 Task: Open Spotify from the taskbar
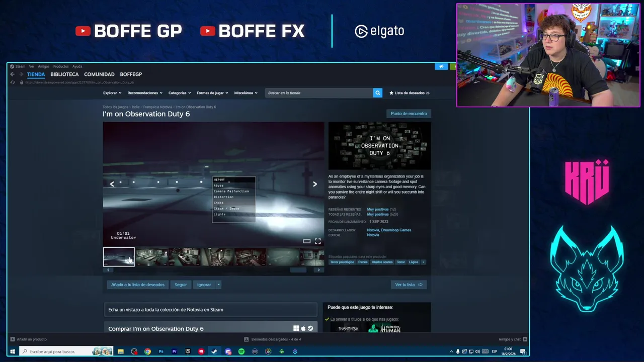242,351
